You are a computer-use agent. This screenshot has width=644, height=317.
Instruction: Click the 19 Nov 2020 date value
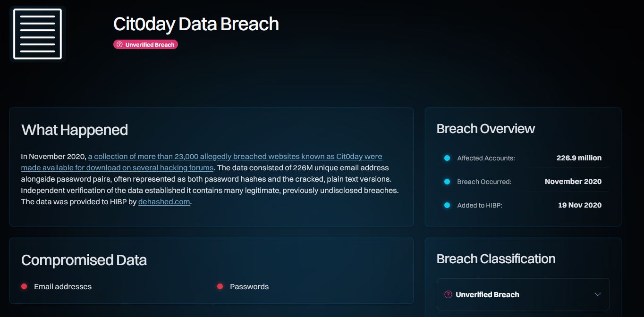click(x=580, y=205)
